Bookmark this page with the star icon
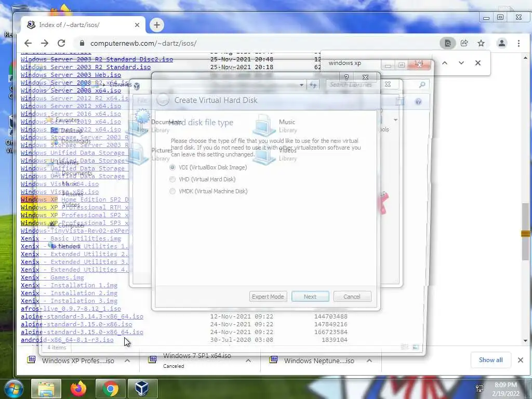This screenshot has height=399, width=532. (x=481, y=43)
